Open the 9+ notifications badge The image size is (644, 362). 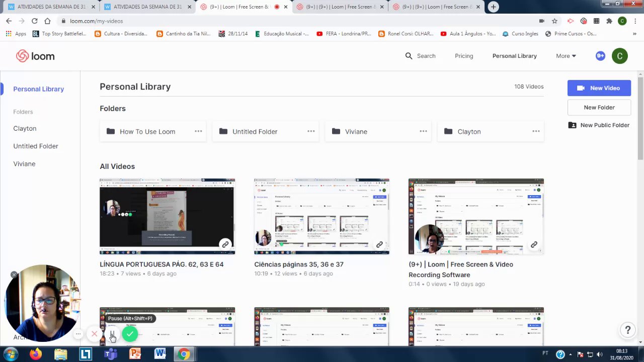600,56
